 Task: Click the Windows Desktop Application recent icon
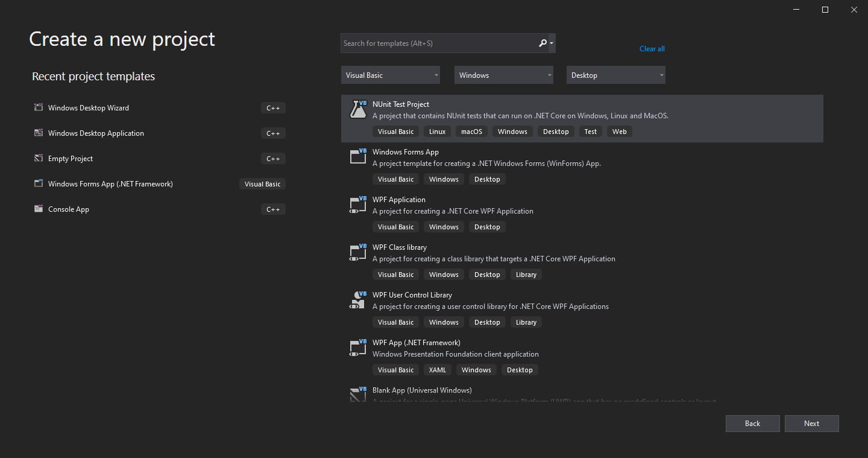[39, 133]
